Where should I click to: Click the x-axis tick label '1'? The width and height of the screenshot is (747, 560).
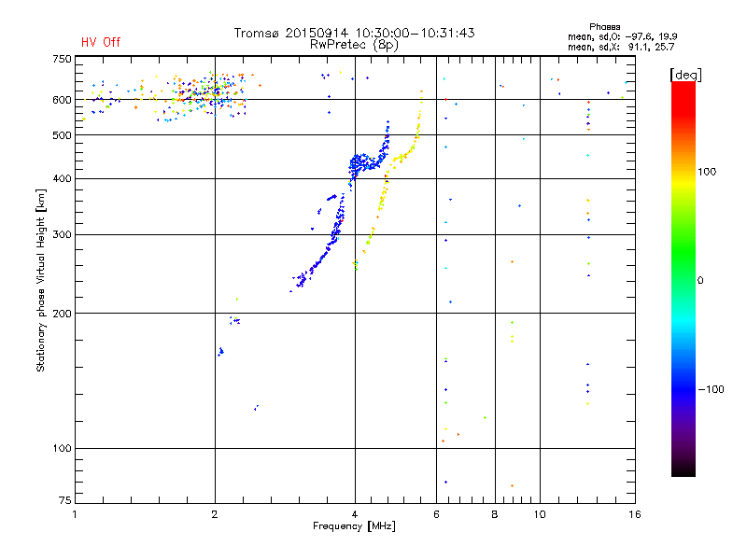click(x=75, y=514)
